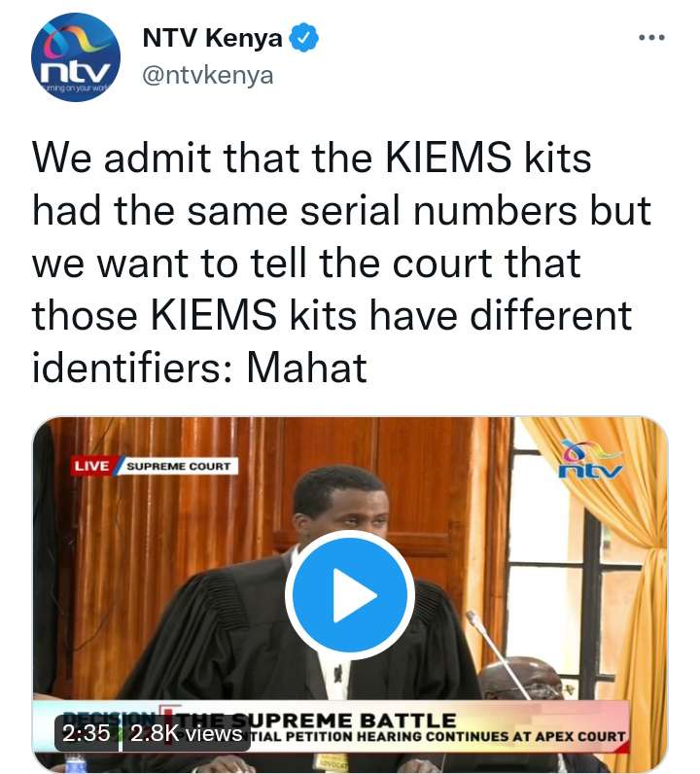Open the three-dot more options menu
This screenshot has height=774, width=700.
651,38
